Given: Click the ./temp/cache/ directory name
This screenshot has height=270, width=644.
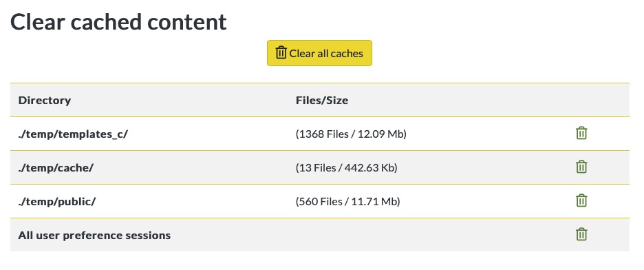Looking at the screenshot, I should point(56,167).
